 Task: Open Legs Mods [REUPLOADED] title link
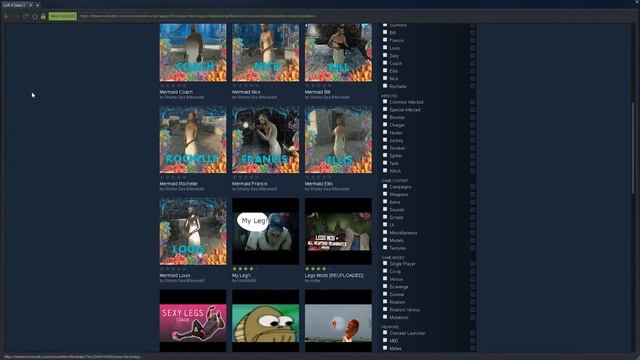click(334, 276)
